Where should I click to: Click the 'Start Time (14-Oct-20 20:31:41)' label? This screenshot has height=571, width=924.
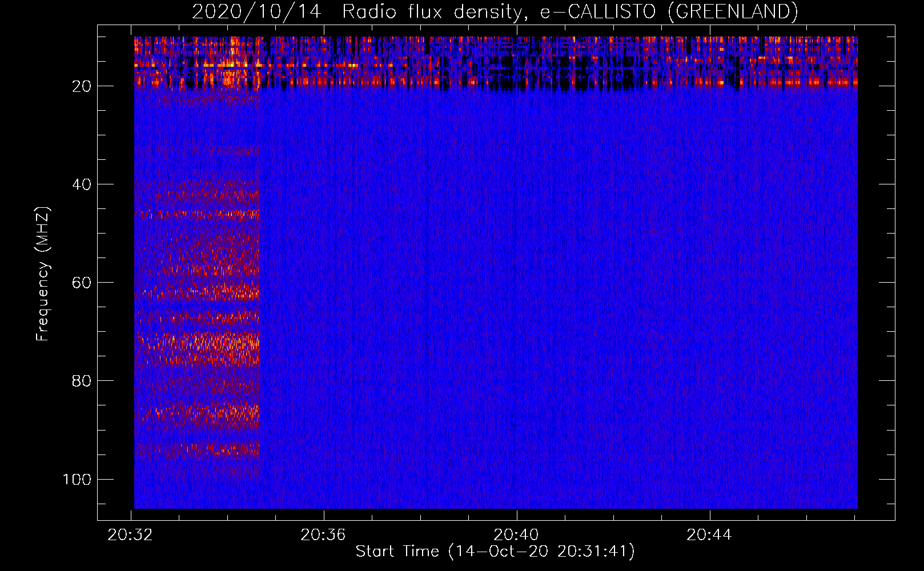(495, 552)
